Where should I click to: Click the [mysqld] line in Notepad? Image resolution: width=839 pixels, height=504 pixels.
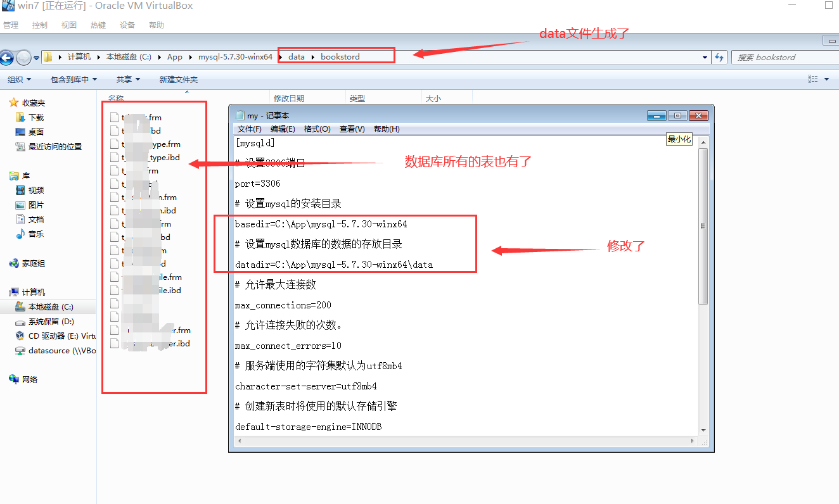(255, 143)
